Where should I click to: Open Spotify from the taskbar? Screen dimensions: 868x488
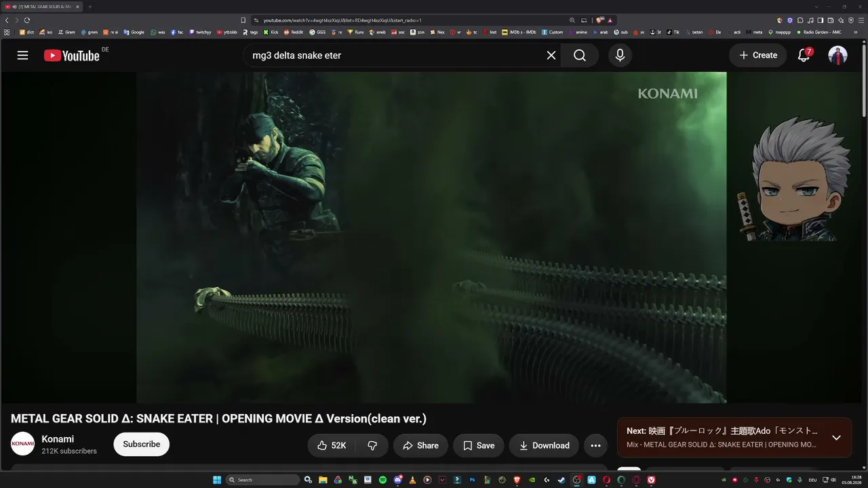tap(382, 480)
